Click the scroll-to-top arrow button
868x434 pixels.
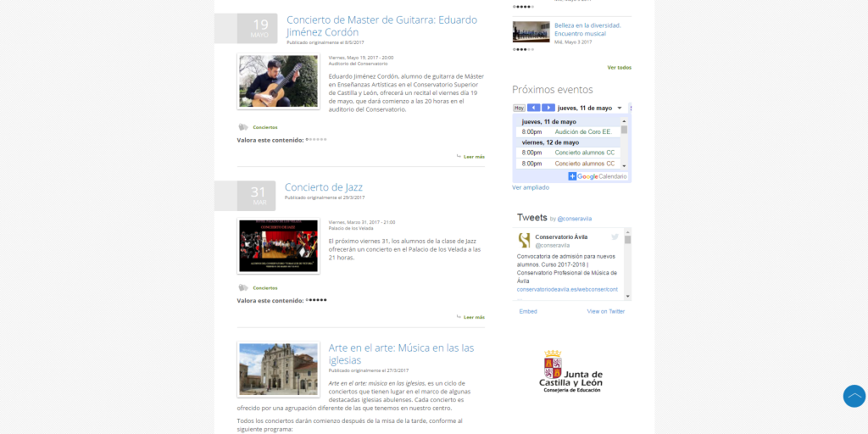point(854,396)
